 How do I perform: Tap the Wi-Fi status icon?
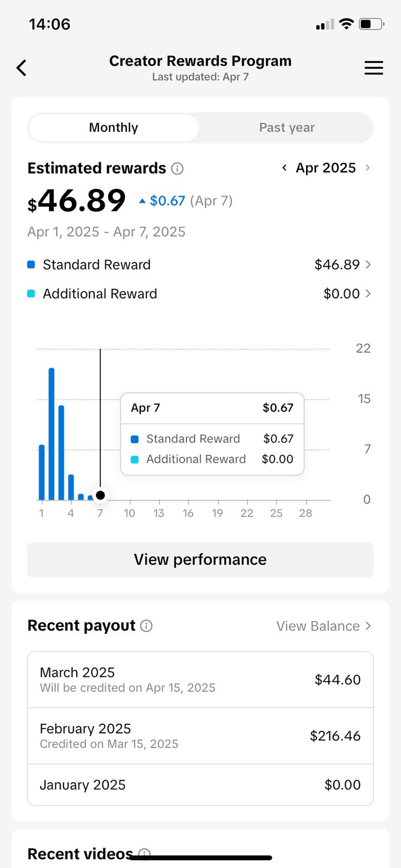(346, 24)
